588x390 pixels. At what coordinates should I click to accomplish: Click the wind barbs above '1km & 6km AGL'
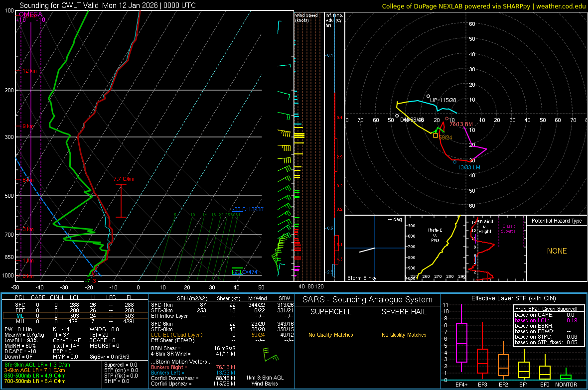(x=271, y=354)
